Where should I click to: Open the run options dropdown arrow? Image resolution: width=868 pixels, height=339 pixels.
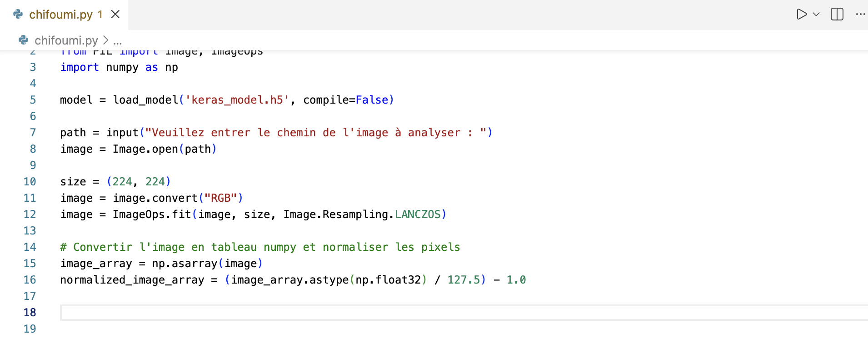[816, 15]
